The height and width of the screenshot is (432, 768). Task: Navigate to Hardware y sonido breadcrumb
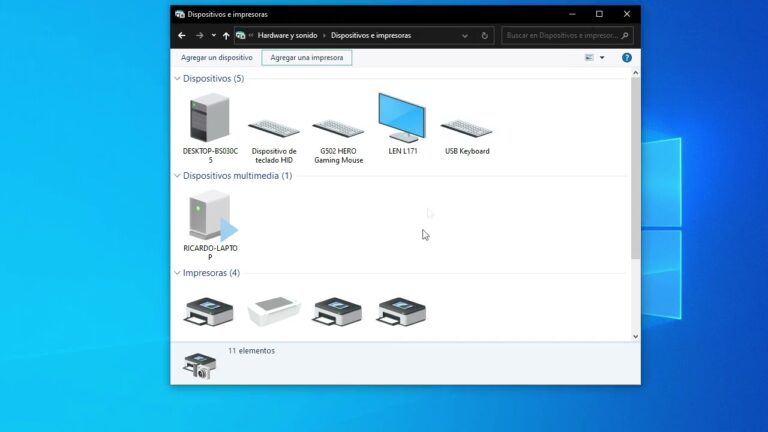[x=287, y=35]
